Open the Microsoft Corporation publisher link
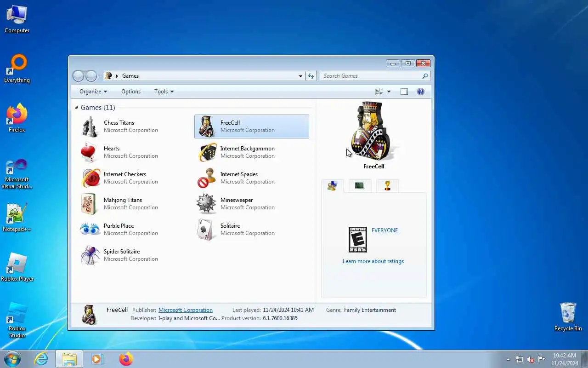The width and height of the screenshot is (588, 368). pos(186,310)
